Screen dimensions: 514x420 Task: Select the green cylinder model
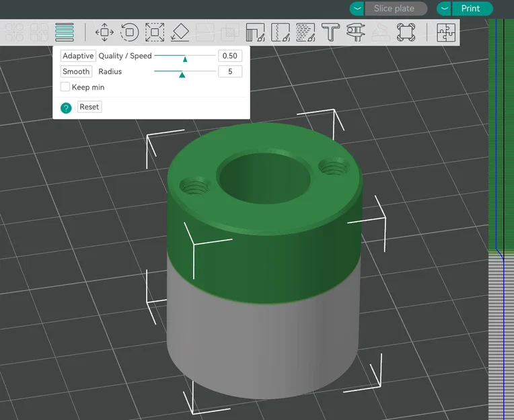click(x=264, y=262)
